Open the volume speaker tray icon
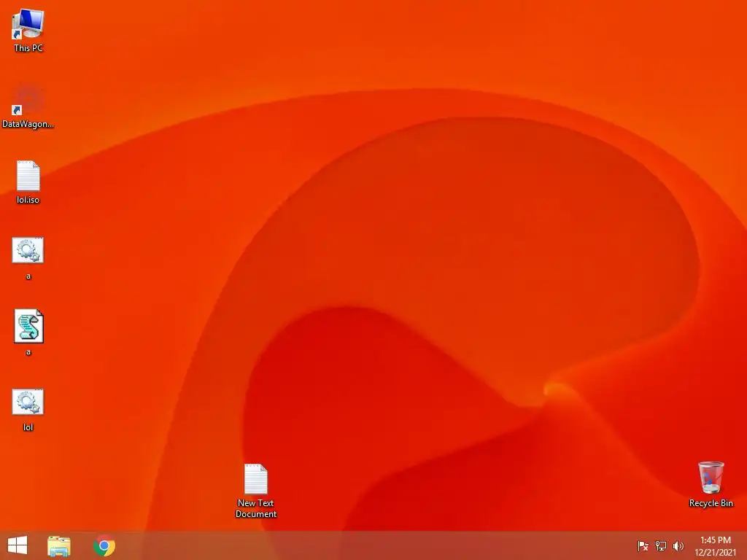This screenshot has width=747, height=560. 678,545
